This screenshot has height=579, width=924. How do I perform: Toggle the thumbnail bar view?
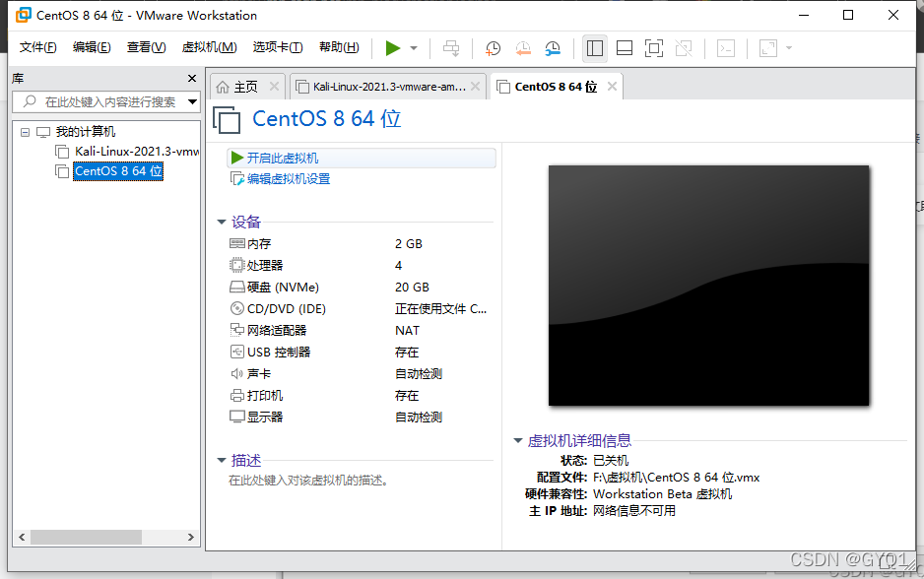coord(625,47)
